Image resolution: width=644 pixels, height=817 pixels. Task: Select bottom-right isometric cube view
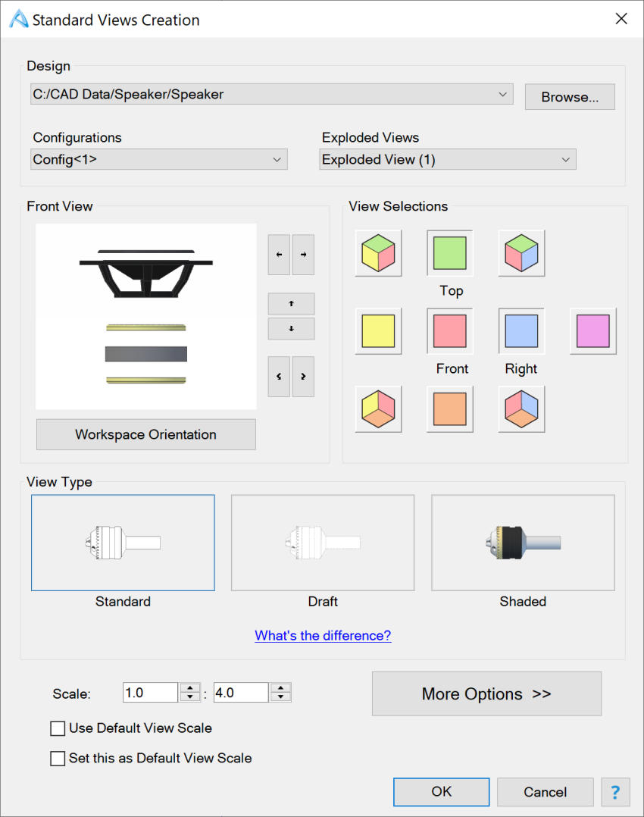521,409
